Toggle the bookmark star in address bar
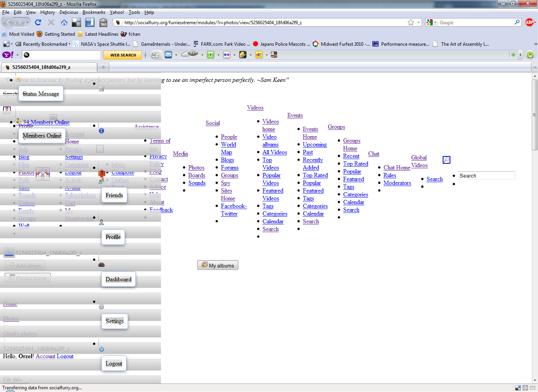This screenshot has height=392, width=538. (x=411, y=22)
